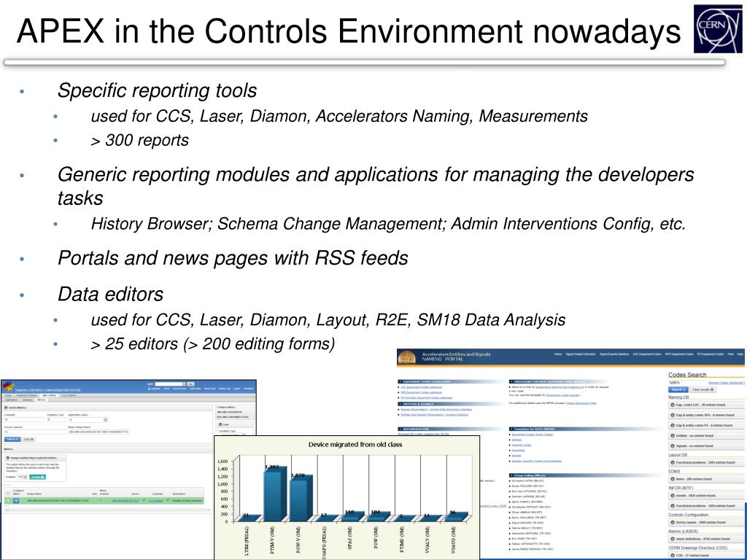Expand Eqp & entity codes PS results
This screenshot has width=747, height=560.
pyautogui.click(x=672, y=425)
